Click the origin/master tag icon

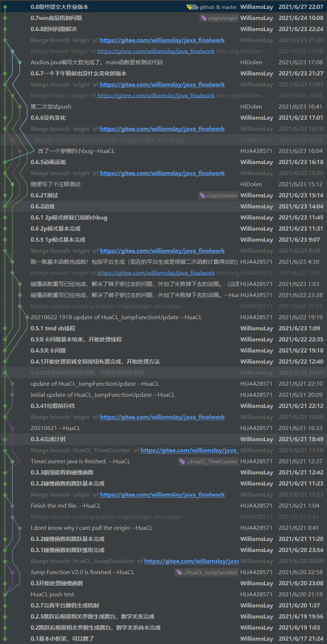[x=202, y=195]
